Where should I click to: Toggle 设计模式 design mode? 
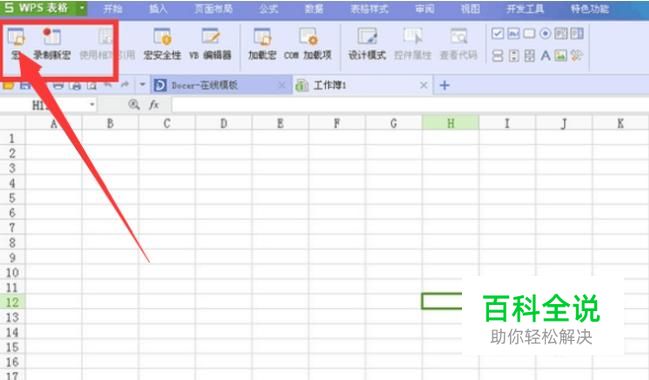[367, 44]
